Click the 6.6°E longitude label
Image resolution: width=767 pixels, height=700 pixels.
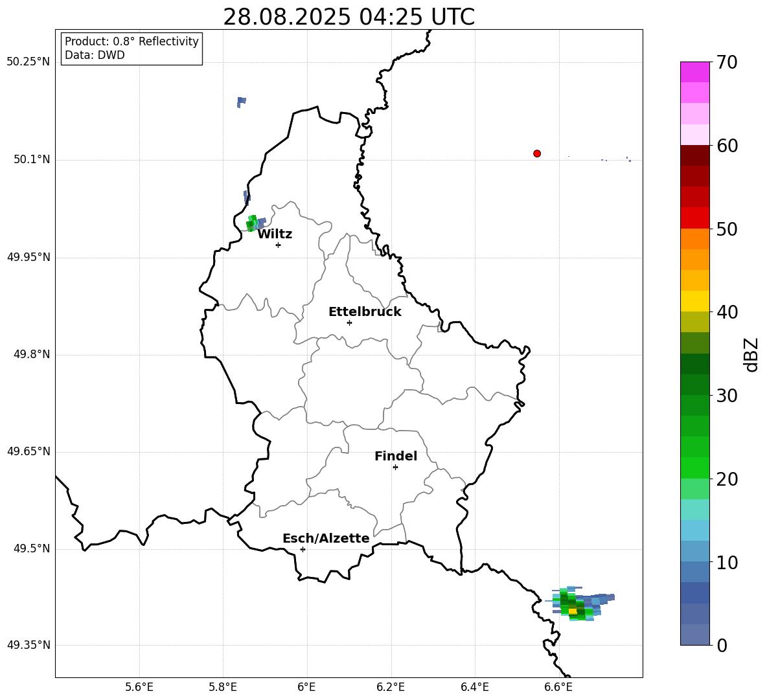click(558, 687)
